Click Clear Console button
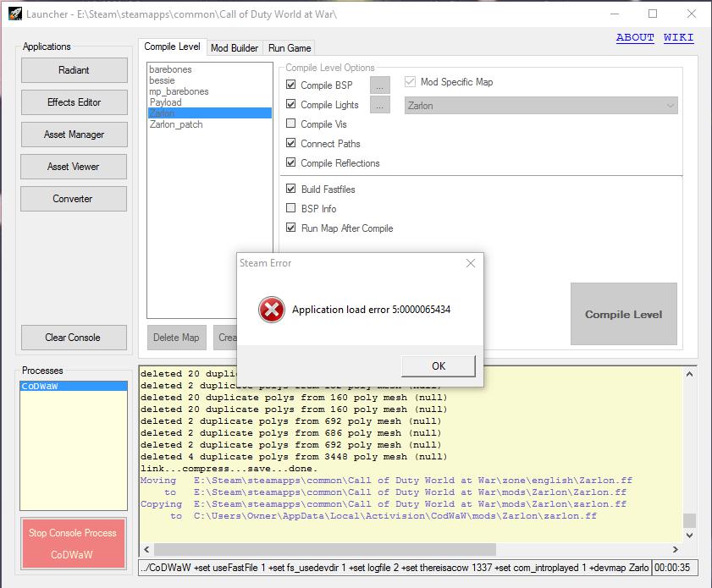712x588 pixels. pos(74,338)
